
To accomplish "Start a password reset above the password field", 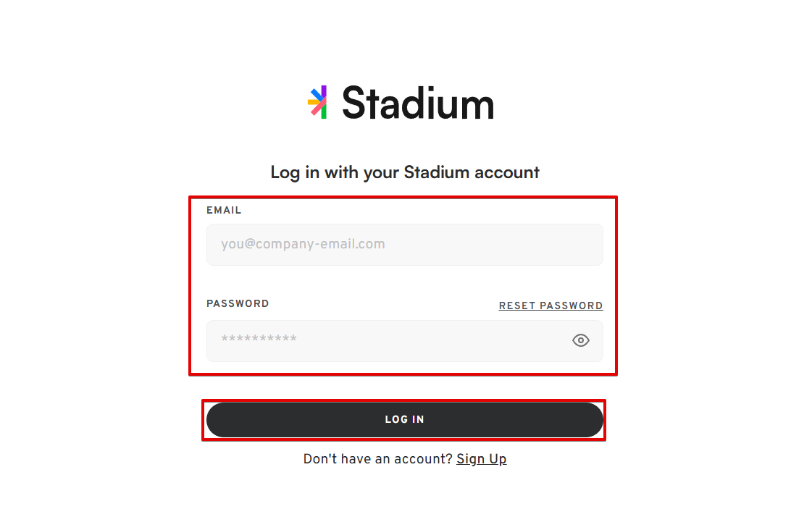I will 551,306.
